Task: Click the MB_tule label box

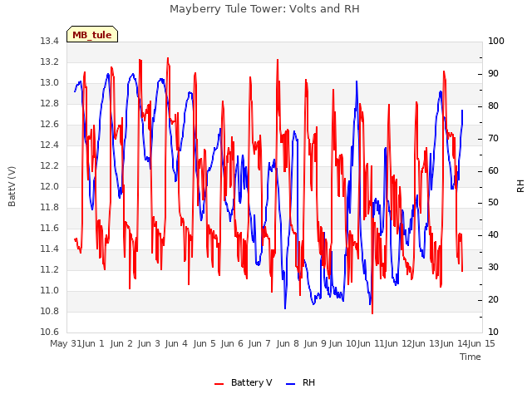Action: (x=92, y=34)
